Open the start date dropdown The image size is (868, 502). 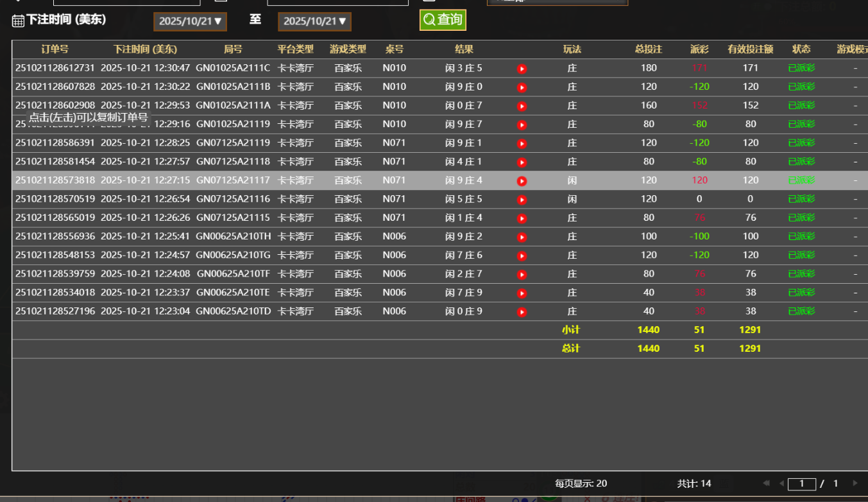click(x=190, y=21)
